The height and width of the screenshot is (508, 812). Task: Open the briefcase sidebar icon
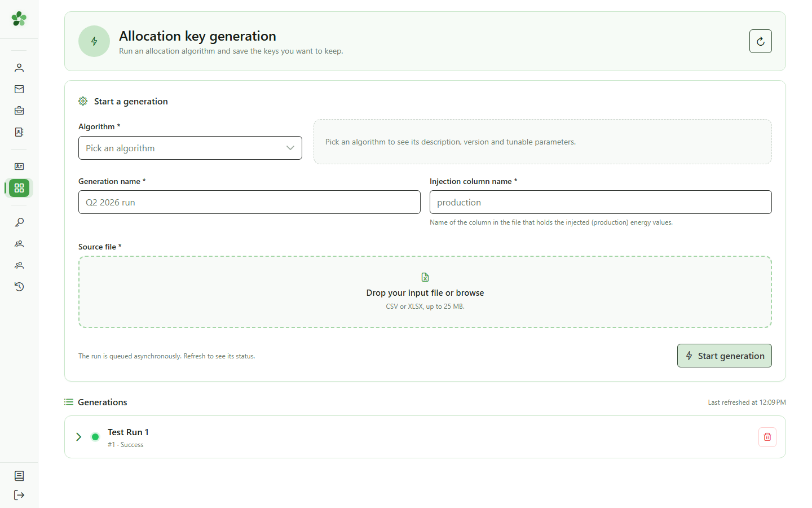coord(19,111)
